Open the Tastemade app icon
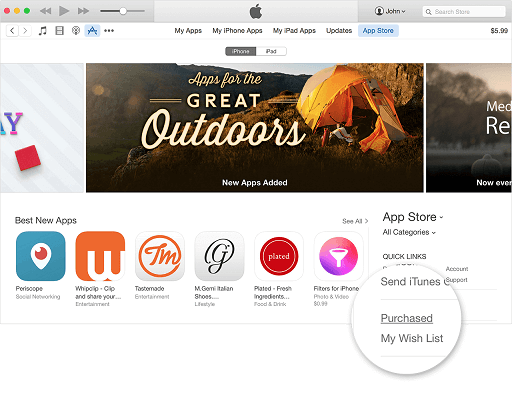This screenshot has height=399, width=512. [x=160, y=256]
